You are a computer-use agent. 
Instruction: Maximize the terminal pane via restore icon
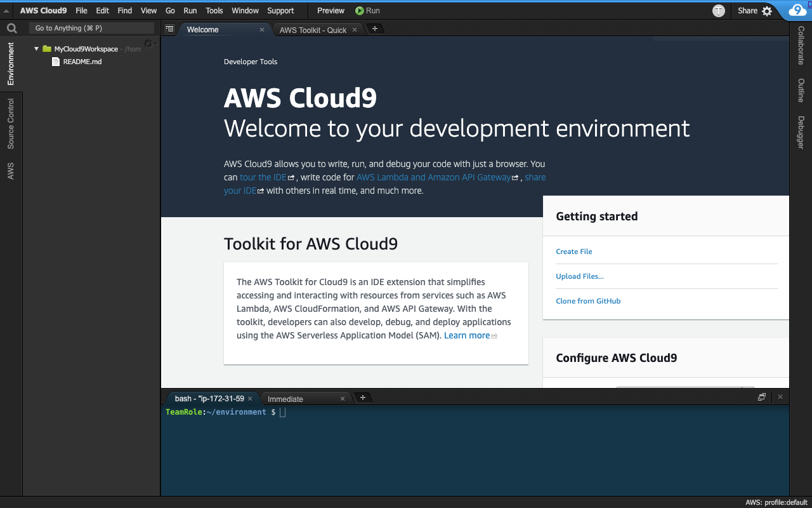762,397
